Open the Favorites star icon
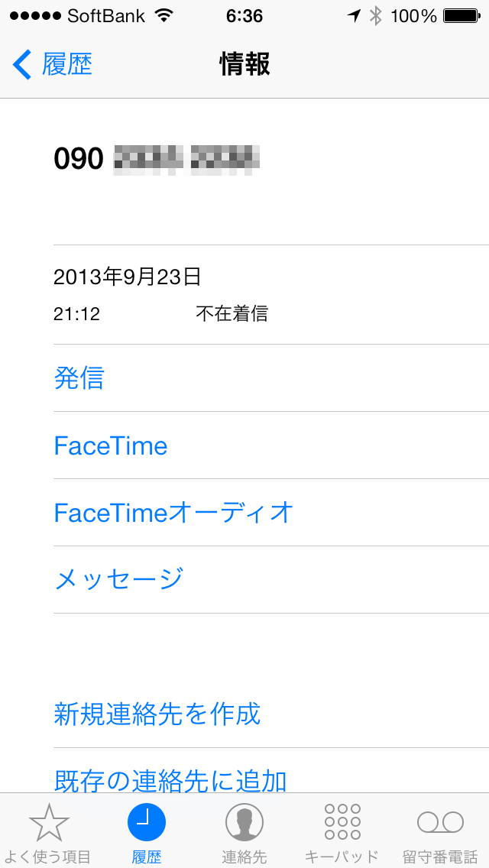This screenshot has height=868, width=489. (49, 822)
